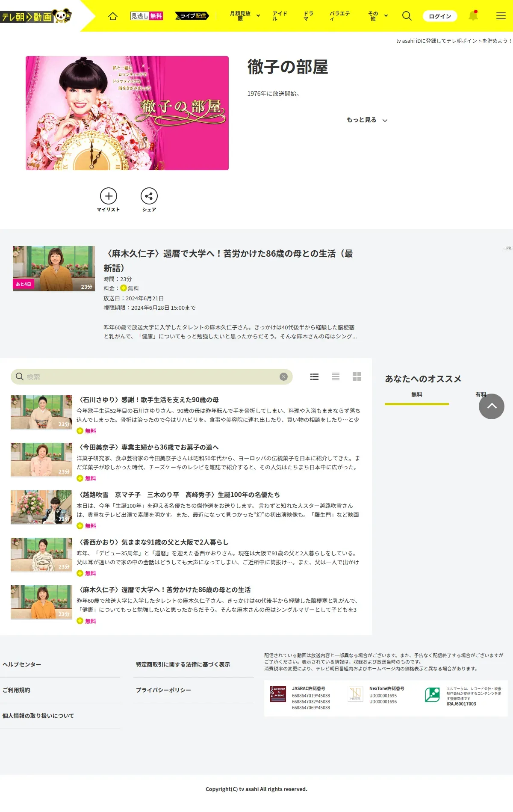
Task: Click tv asahi ID registration notice
Action: pos(454,41)
